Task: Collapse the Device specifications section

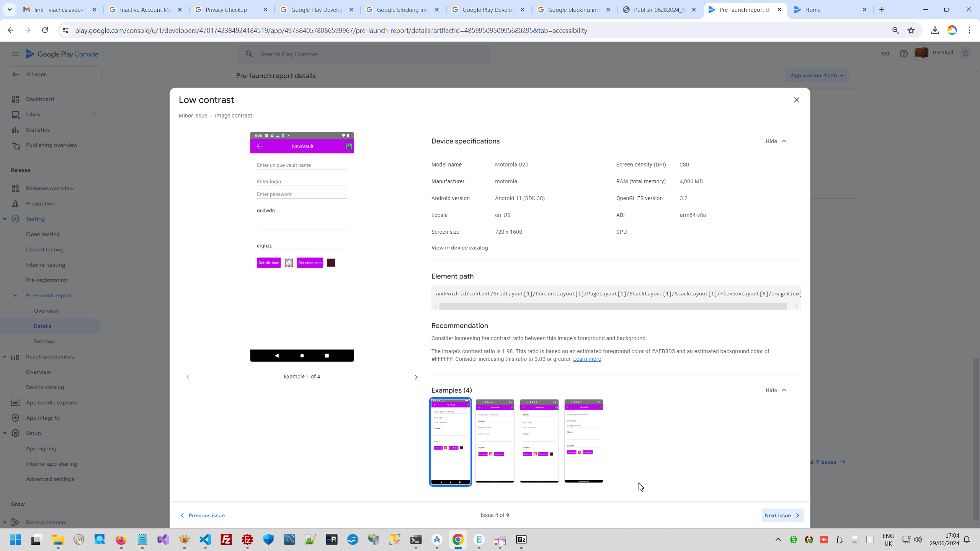Action: tap(776, 141)
